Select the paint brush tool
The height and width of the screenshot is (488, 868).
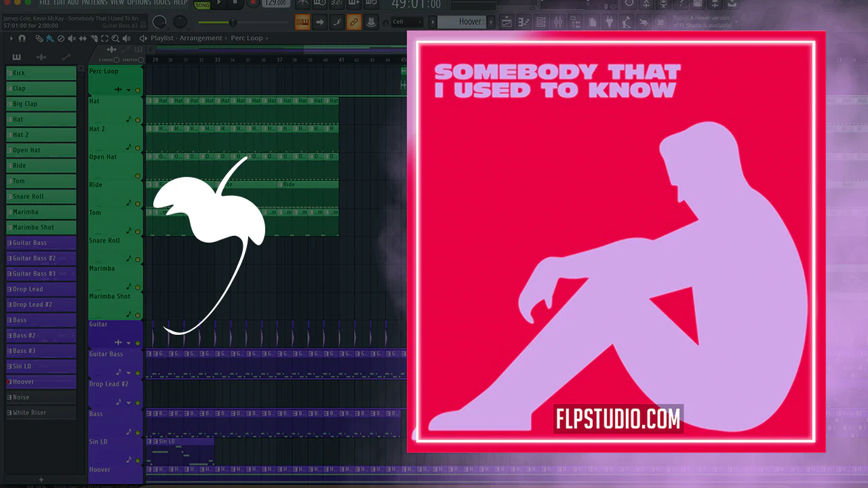pos(50,39)
